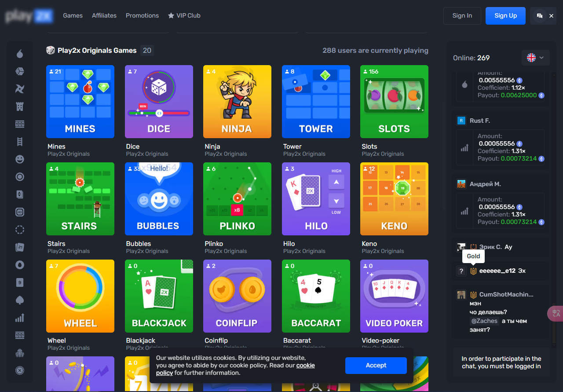Image resolution: width=563 pixels, height=392 pixels.
Task: Select the castle tower sidebar icon
Action: click(20, 106)
